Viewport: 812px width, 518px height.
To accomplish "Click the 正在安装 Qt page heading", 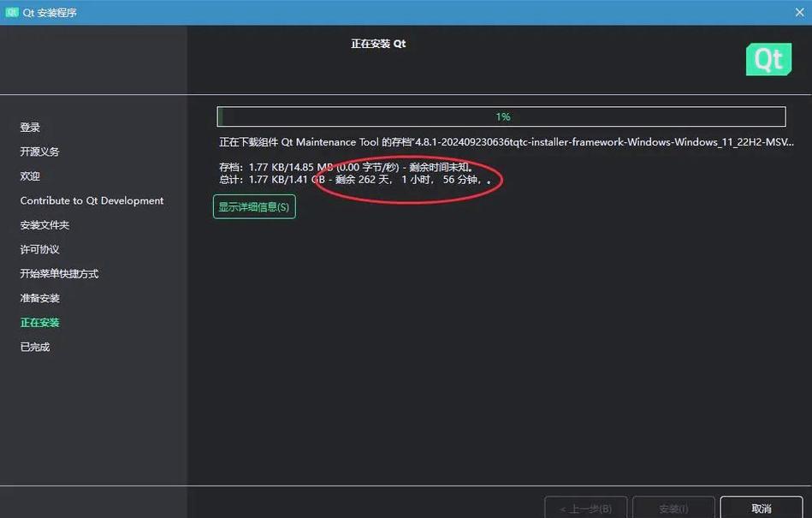I will coord(378,44).
